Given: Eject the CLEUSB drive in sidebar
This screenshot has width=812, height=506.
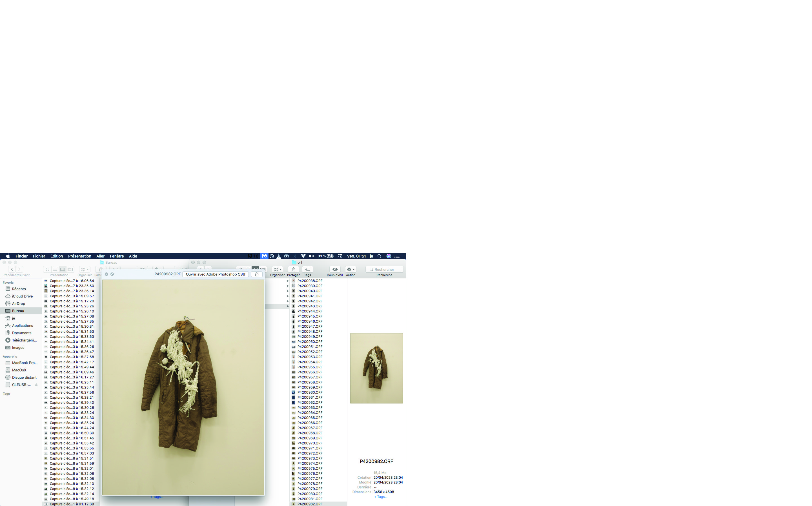Looking at the screenshot, I should click(x=36, y=385).
